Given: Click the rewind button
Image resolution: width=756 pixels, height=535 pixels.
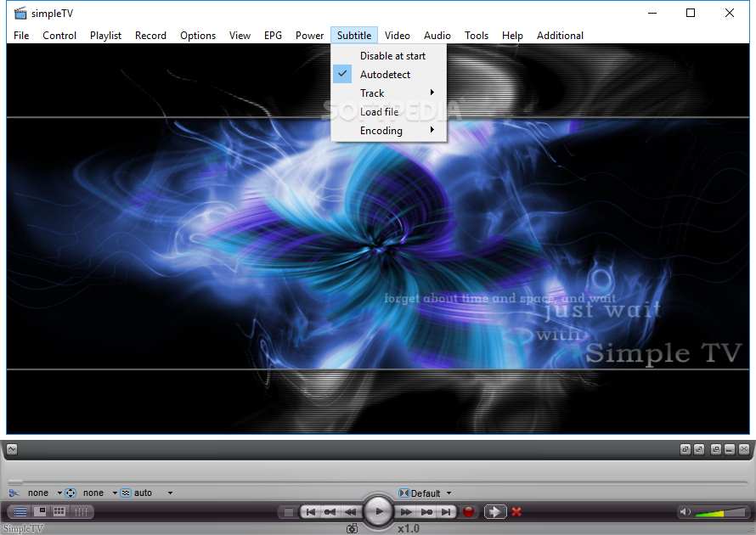Looking at the screenshot, I should click(351, 512).
